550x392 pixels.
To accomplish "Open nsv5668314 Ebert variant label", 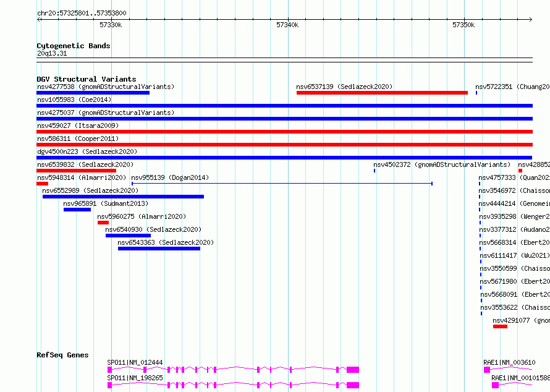I will [x=515, y=242].
